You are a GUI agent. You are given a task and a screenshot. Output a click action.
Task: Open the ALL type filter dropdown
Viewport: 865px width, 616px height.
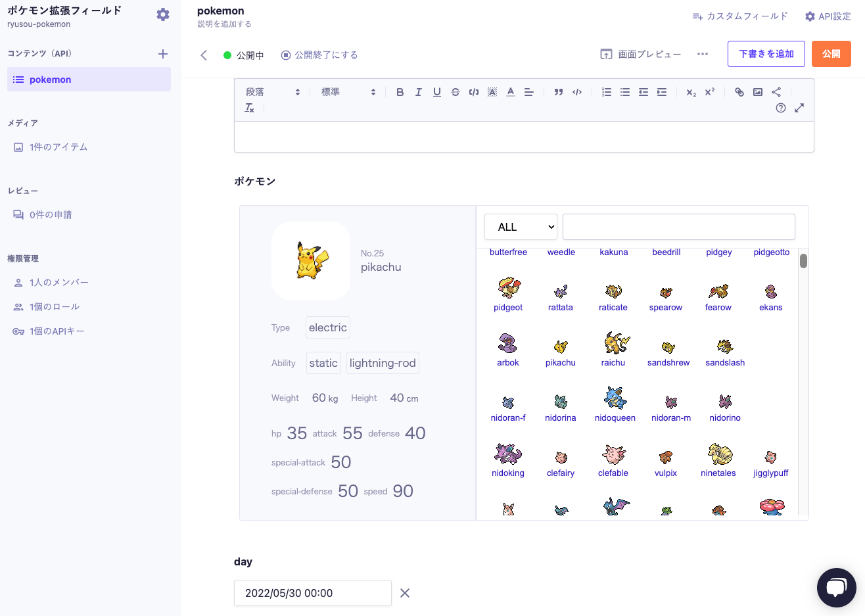pyautogui.click(x=521, y=227)
